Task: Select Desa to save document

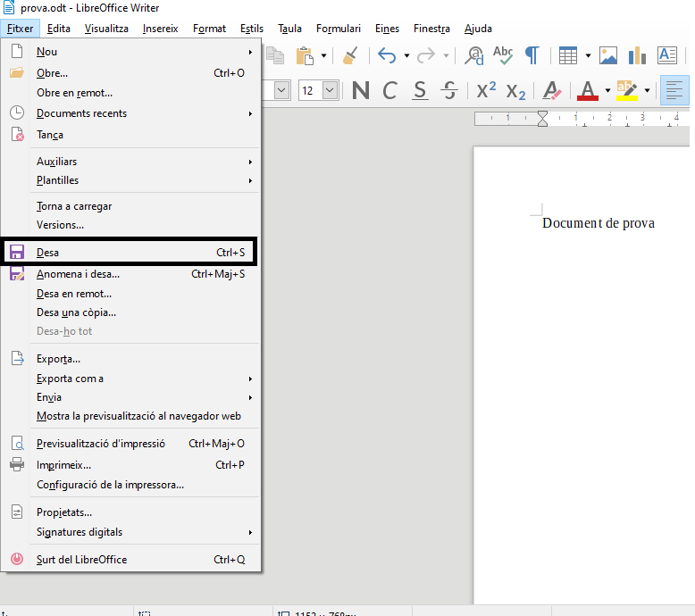Action: 130,253
